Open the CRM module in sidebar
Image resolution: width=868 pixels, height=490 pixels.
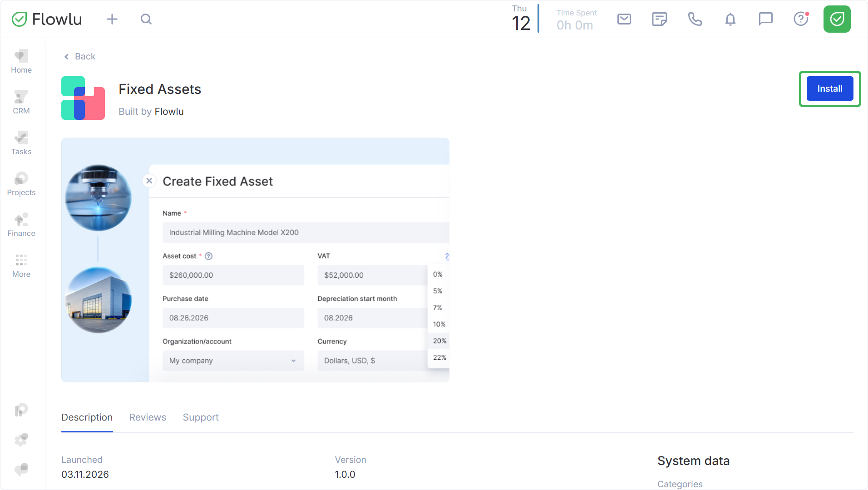pyautogui.click(x=21, y=102)
